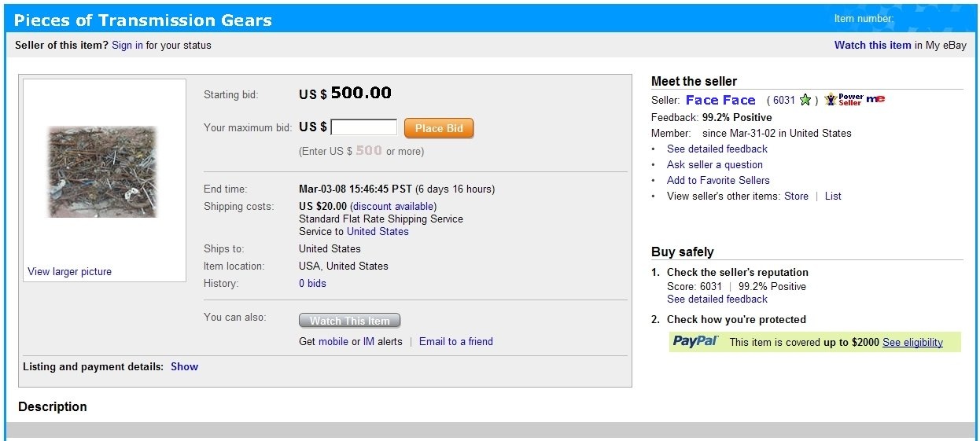Viewport: 980px width, 441px height.
Task: Click the Power Seller badge icon
Action: [843, 100]
